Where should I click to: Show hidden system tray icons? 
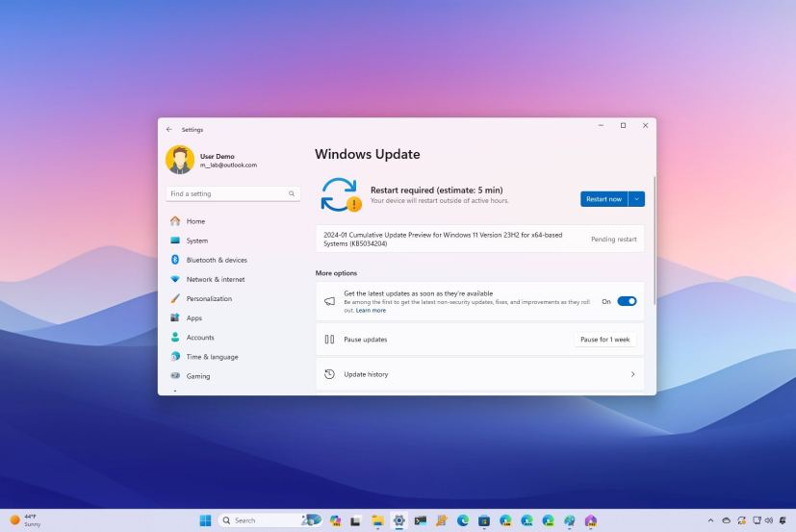point(710,520)
